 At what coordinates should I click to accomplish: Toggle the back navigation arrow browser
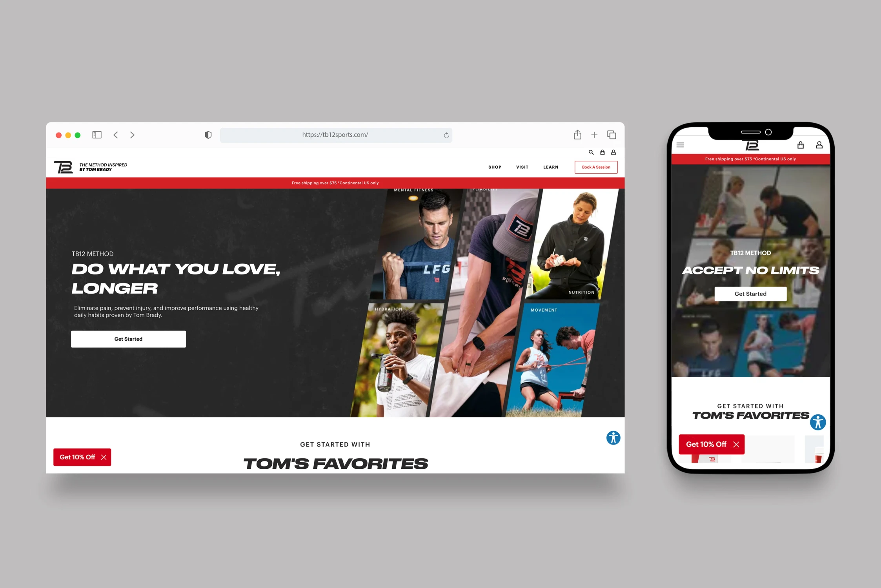point(115,135)
